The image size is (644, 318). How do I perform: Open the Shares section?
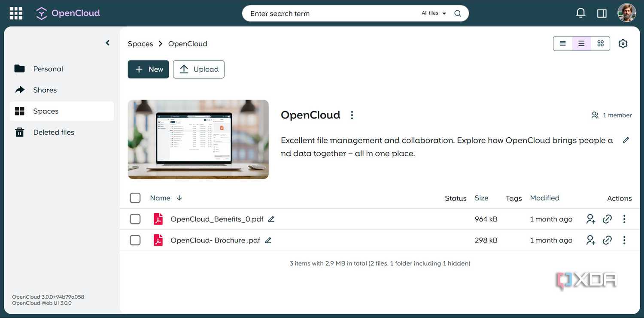[x=62, y=90]
